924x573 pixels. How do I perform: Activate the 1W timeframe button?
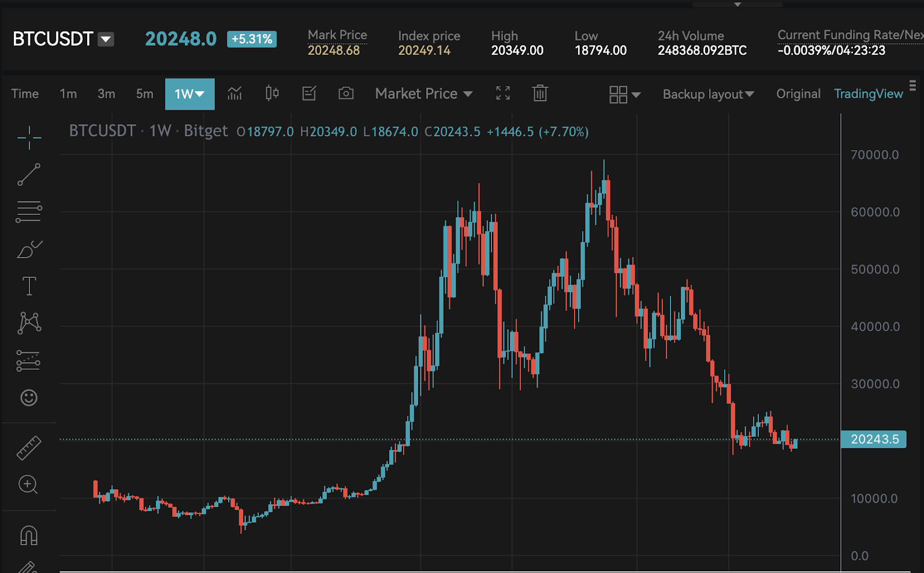coord(189,94)
